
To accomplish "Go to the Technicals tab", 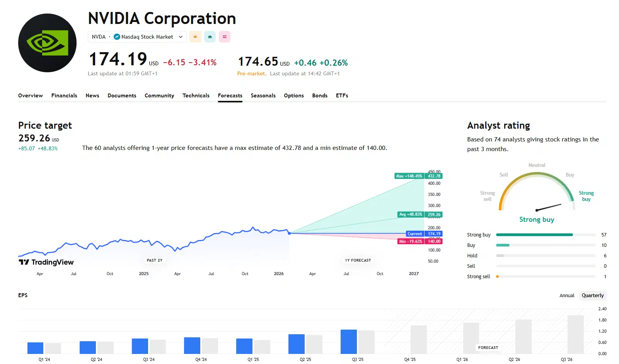I will [x=196, y=95].
